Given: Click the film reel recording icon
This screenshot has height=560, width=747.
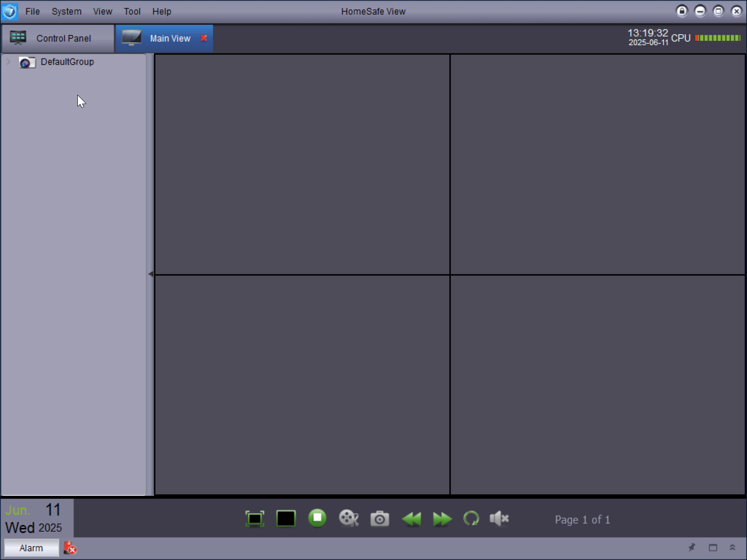Looking at the screenshot, I should coord(349,518).
